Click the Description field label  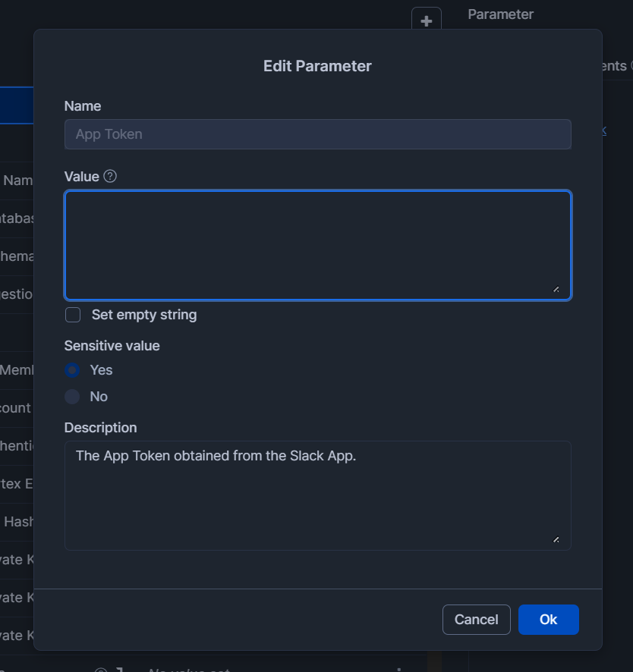click(100, 428)
